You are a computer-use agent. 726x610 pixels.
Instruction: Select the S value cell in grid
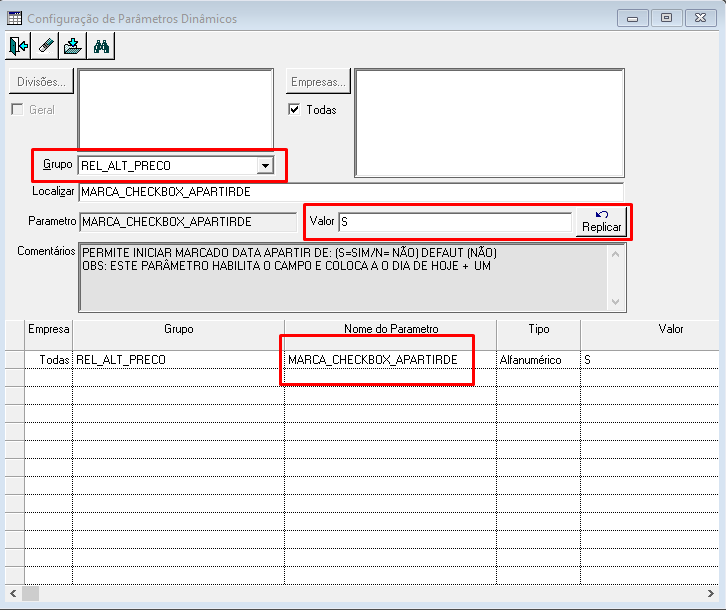point(650,360)
